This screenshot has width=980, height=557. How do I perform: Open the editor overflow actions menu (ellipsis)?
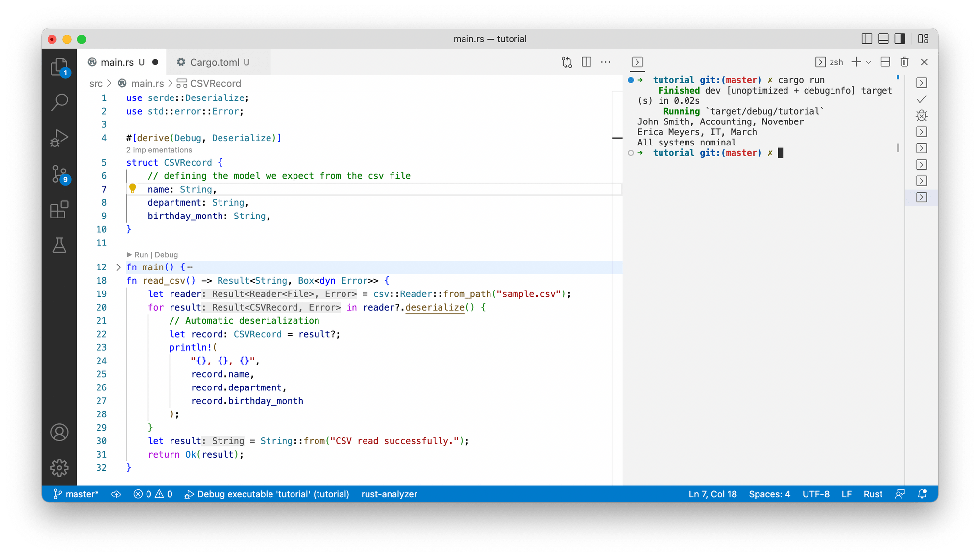pyautogui.click(x=606, y=62)
